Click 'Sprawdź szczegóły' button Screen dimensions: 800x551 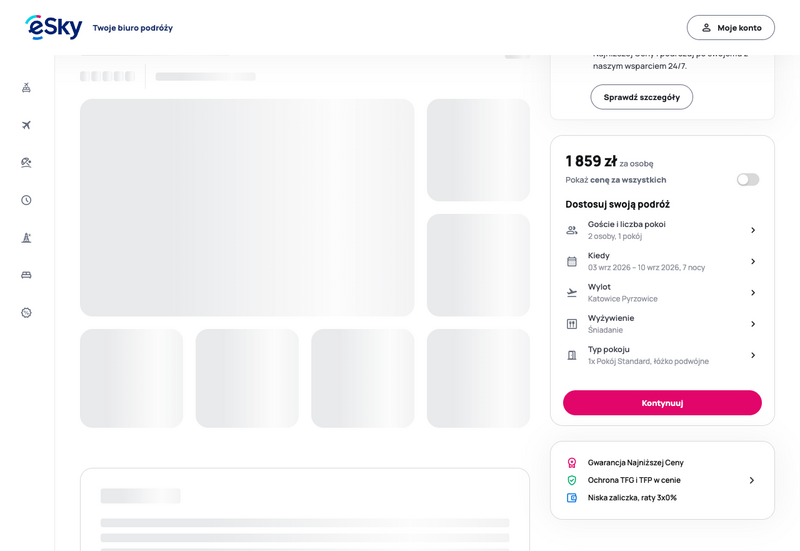[x=642, y=97]
